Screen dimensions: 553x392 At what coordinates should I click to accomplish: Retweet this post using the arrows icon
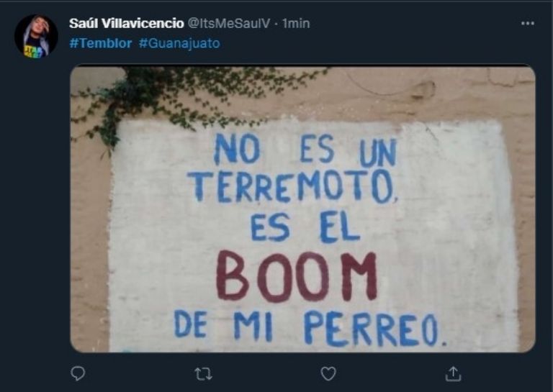tap(204, 374)
